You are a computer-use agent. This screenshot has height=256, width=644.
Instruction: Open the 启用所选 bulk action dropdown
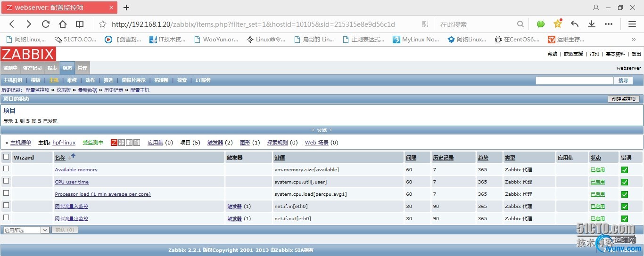(25, 230)
